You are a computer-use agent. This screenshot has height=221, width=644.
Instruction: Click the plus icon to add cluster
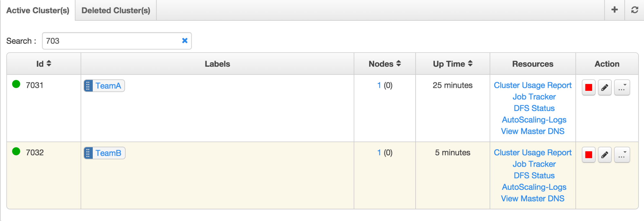coord(614,10)
